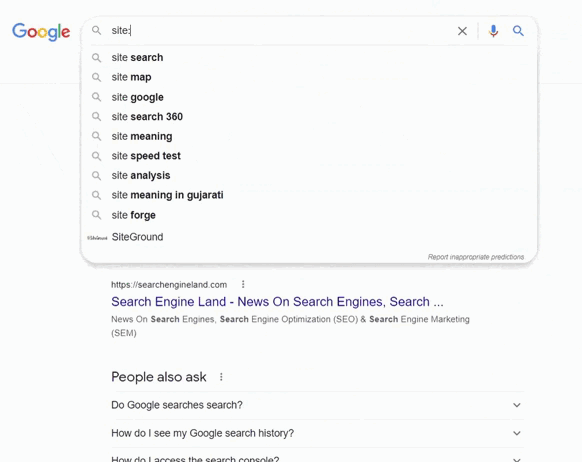Select the site speed test suggestion
Image resolution: width=582 pixels, height=462 pixels.
coord(309,156)
